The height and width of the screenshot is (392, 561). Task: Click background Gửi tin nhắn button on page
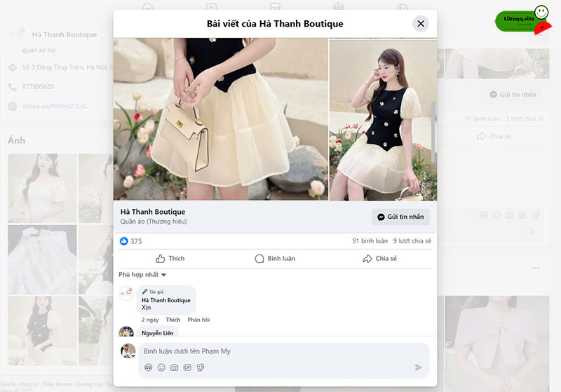coord(513,95)
